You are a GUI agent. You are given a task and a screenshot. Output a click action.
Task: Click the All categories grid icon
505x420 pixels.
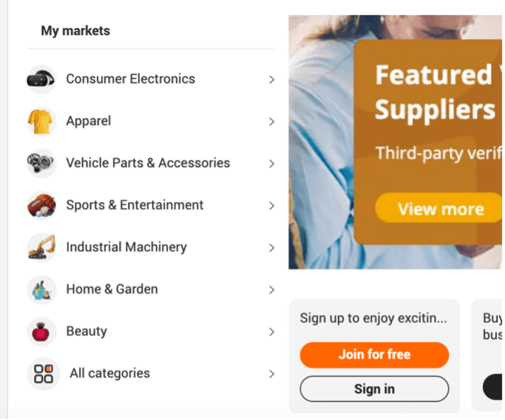tap(43, 374)
